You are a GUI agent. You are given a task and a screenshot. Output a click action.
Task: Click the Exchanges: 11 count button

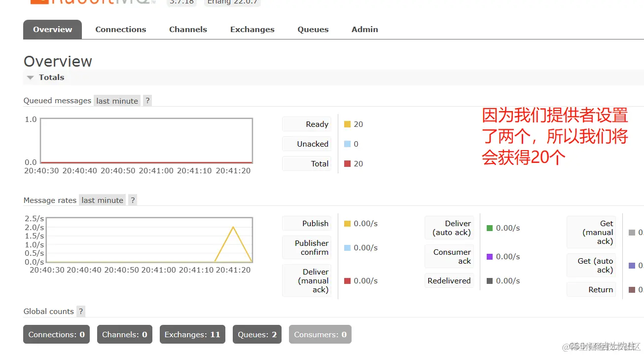pos(192,334)
